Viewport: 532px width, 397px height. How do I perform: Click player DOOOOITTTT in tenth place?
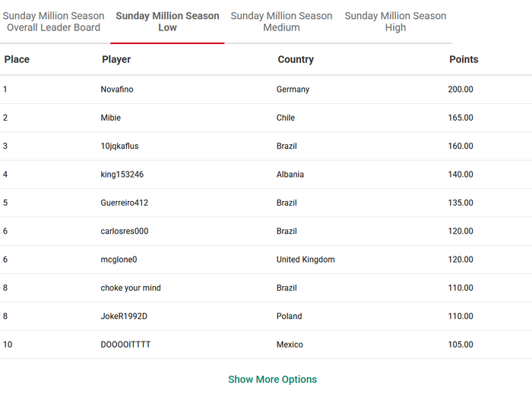pos(125,345)
